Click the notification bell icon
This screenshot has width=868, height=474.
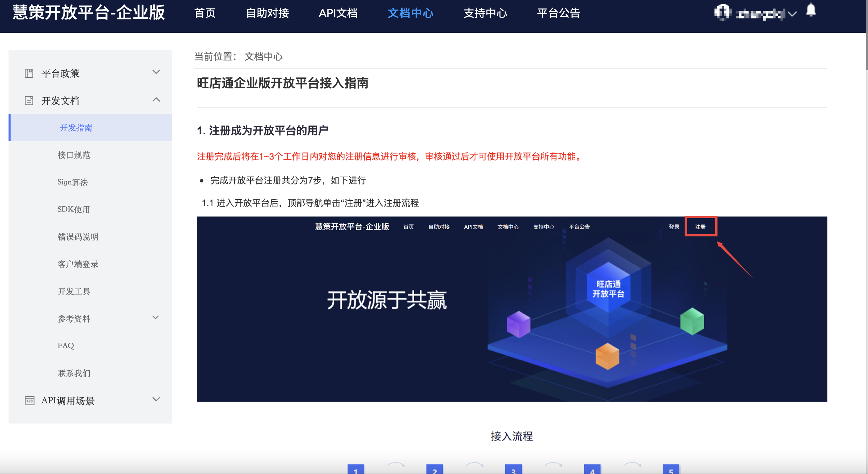[x=811, y=10]
